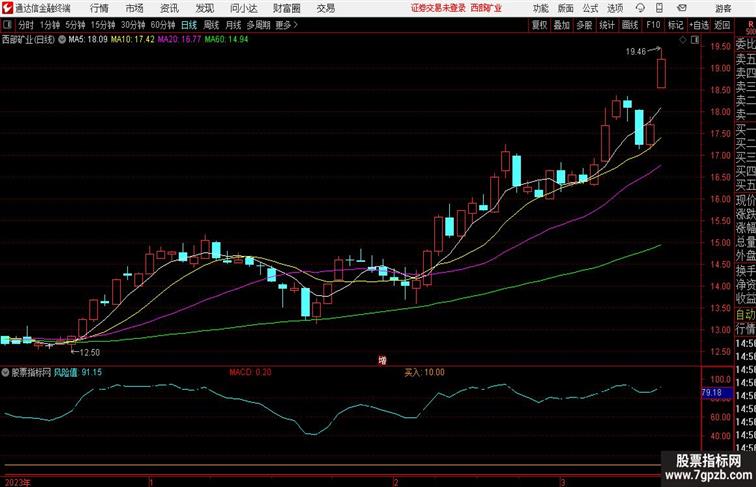The height and width of the screenshot is (487, 756).
Task: Toggle the right side panel icon
Action: point(695,40)
